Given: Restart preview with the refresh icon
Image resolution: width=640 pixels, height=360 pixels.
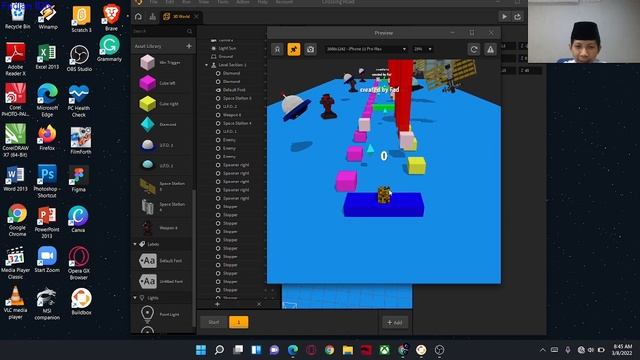Looking at the screenshot, I should click(x=474, y=49).
